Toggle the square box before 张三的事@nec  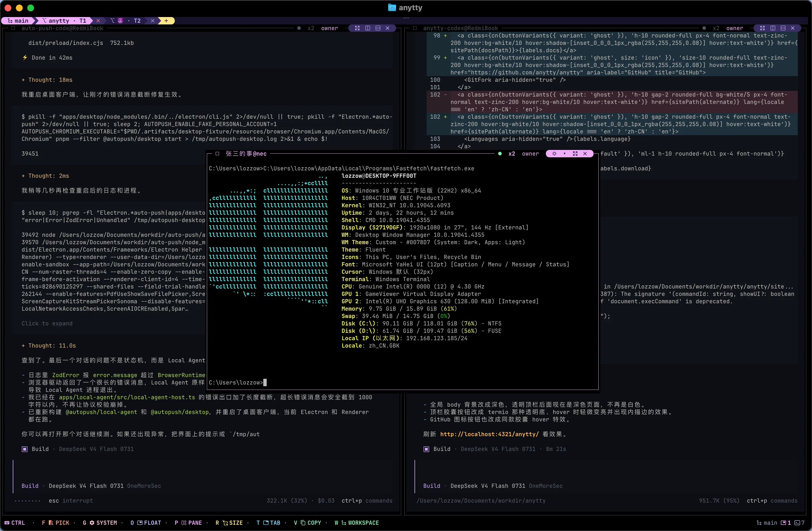pyautogui.click(x=217, y=154)
